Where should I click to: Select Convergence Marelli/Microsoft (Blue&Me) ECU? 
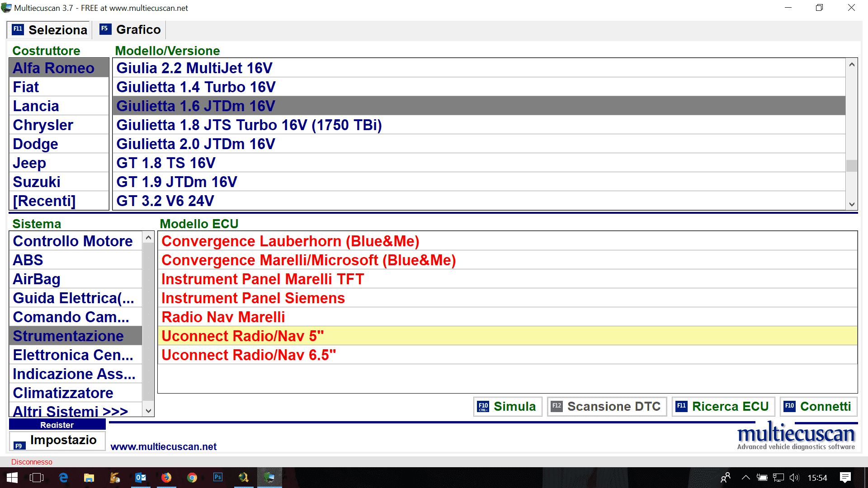[507, 260]
